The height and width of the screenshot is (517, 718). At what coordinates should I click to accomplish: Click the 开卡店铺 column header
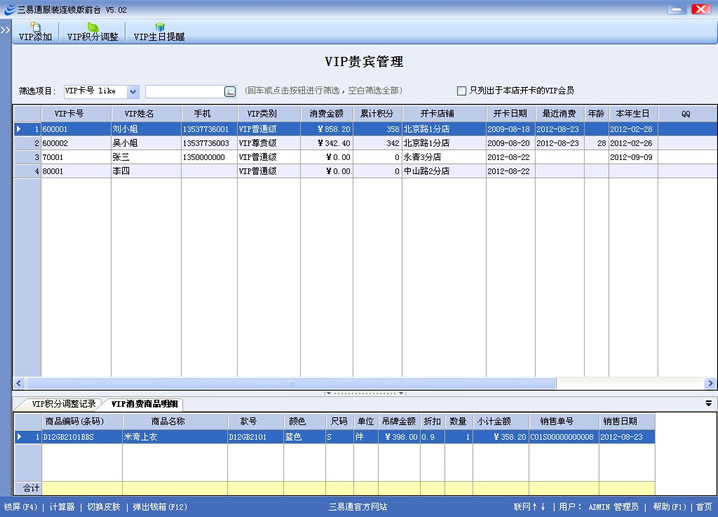[x=444, y=114]
